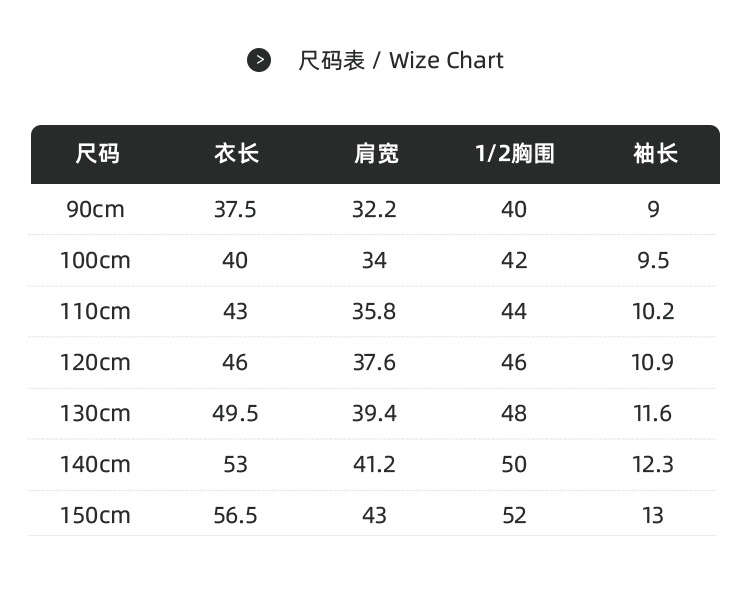Image resolution: width=750 pixels, height=602 pixels.
Task: Select the 尺码 column header
Action: [97, 154]
